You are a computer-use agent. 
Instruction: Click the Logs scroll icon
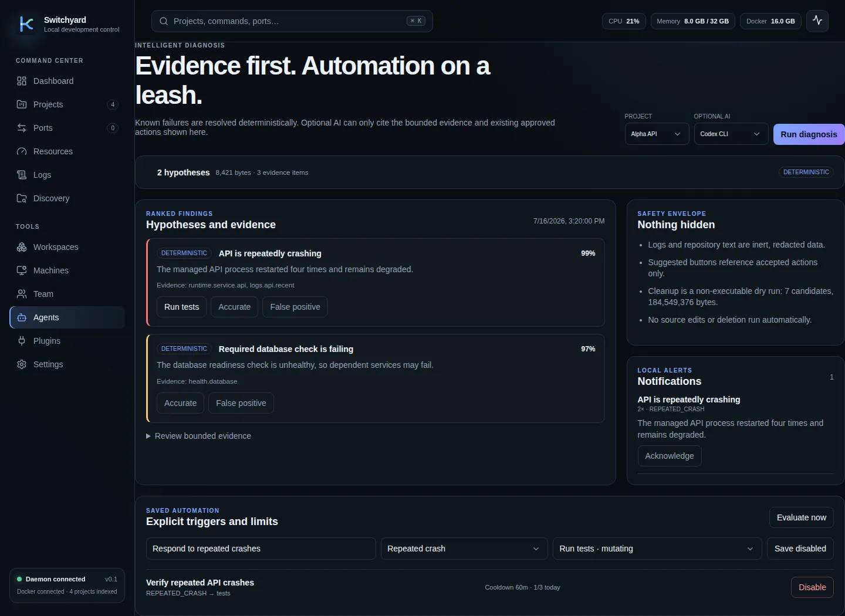pos(22,175)
